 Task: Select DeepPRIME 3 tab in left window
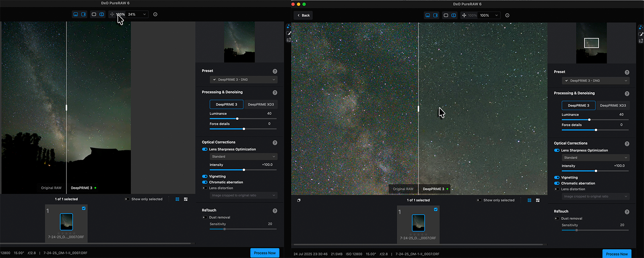(227, 104)
